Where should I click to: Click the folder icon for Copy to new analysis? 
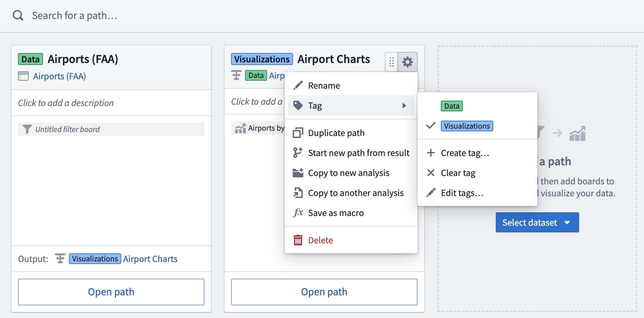click(x=298, y=173)
